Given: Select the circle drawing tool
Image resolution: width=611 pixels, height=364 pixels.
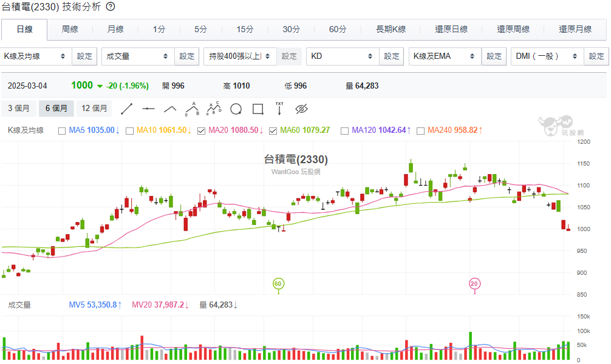Looking at the screenshot, I should click(236, 109).
